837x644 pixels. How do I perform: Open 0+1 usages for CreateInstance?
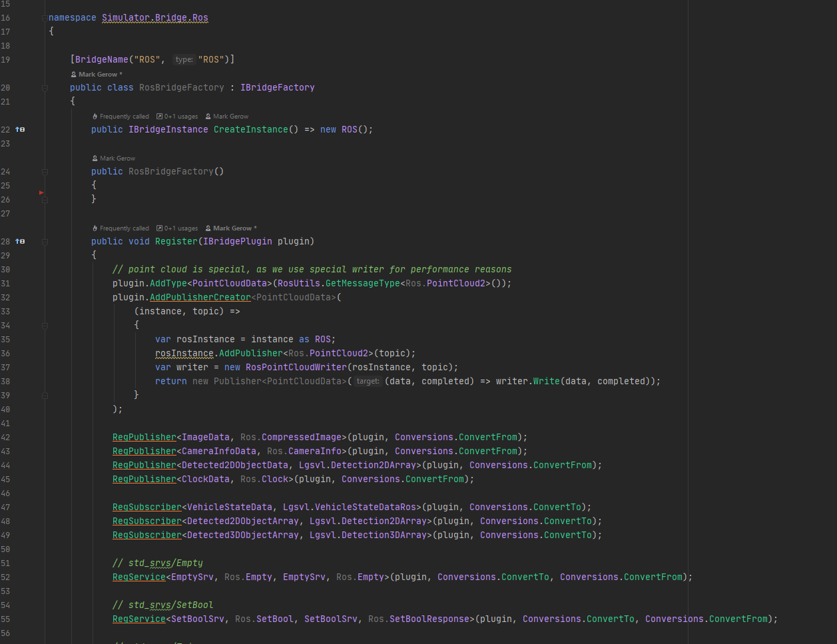[x=177, y=116]
